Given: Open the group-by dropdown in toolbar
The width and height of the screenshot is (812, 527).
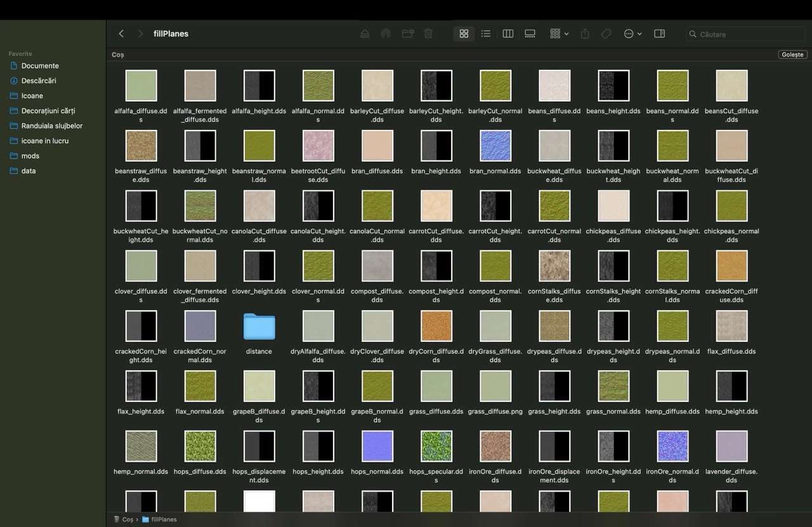Looking at the screenshot, I should click(x=559, y=34).
